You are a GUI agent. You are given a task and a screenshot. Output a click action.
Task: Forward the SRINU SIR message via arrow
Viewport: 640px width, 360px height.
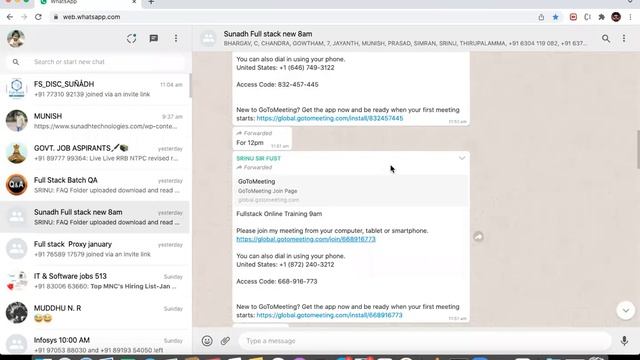(x=478, y=236)
